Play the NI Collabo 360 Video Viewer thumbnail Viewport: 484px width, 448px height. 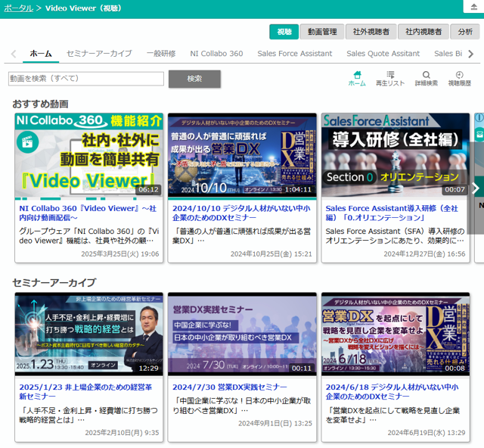point(89,155)
